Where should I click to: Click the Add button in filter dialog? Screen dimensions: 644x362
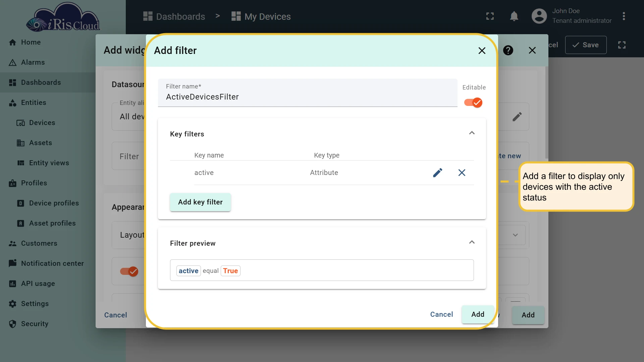pos(478,314)
